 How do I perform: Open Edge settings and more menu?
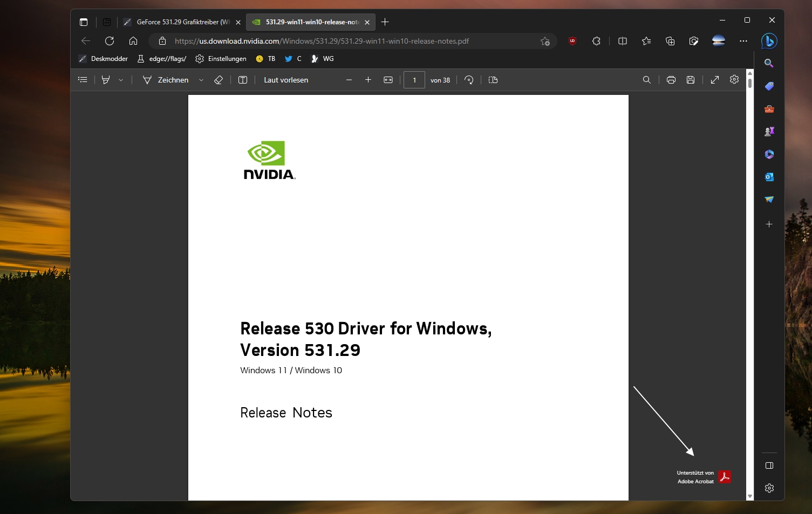pyautogui.click(x=743, y=41)
